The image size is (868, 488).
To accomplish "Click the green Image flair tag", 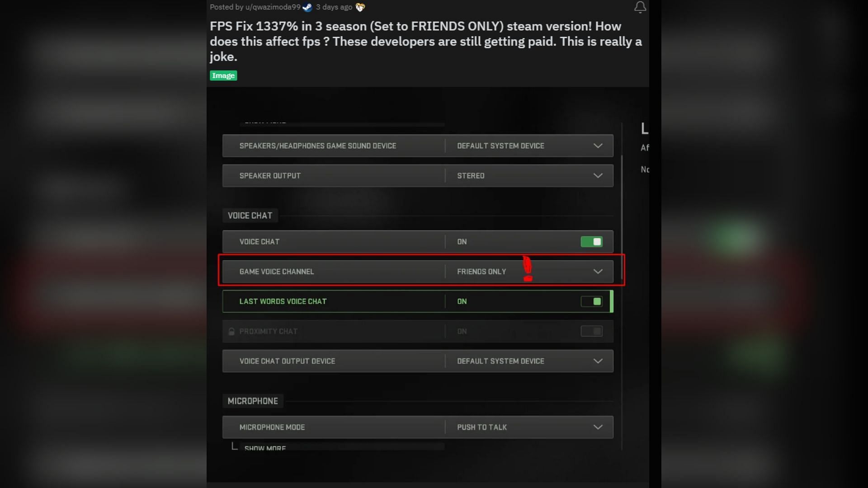I will (223, 75).
